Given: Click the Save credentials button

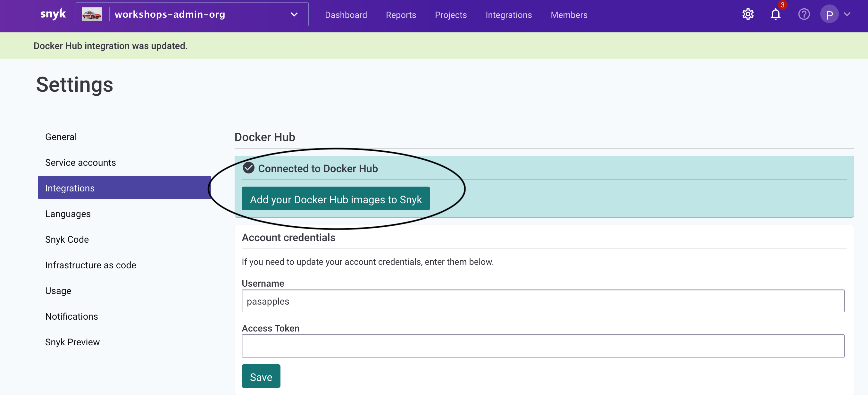Looking at the screenshot, I should (261, 376).
